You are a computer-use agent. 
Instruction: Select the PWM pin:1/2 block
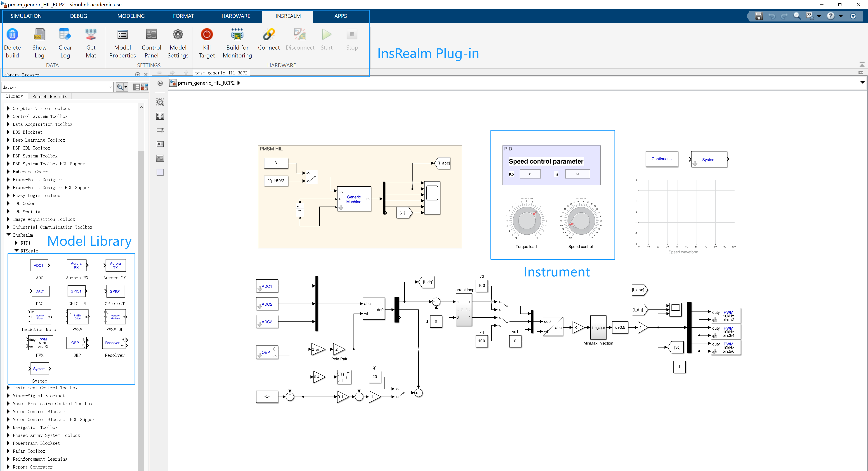[x=726, y=316]
